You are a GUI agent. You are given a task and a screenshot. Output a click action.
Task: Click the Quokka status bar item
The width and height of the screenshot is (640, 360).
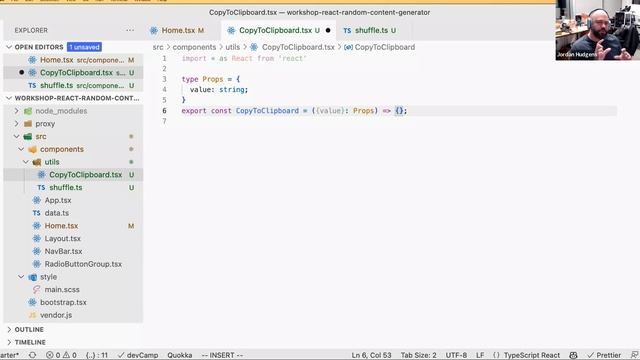180,355
